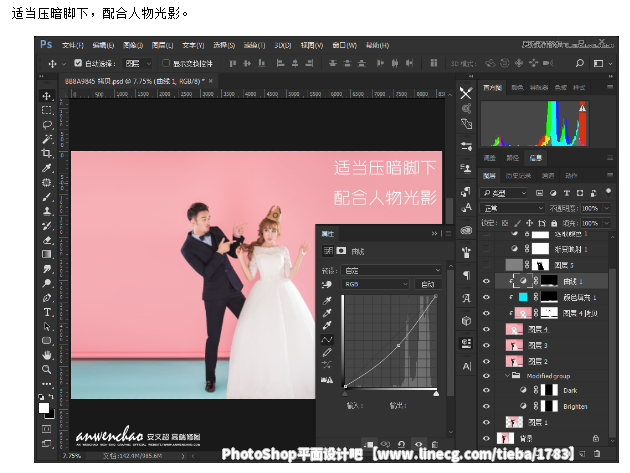Image resolution: width=630 pixels, height=473 pixels.
Task: Pick the black point eyedropper in Curves
Action: 327,300
